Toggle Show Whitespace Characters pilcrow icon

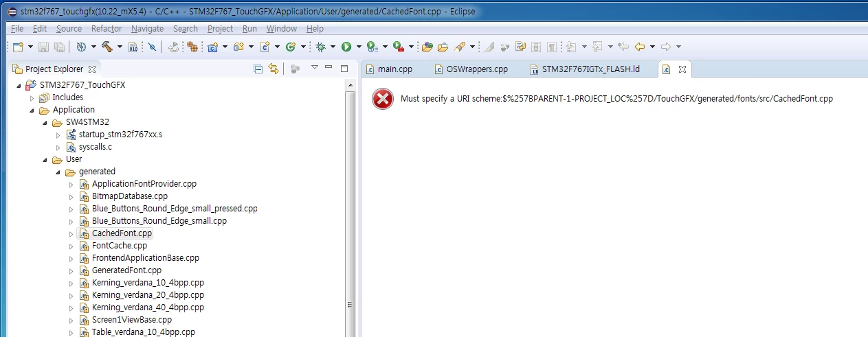click(x=552, y=47)
